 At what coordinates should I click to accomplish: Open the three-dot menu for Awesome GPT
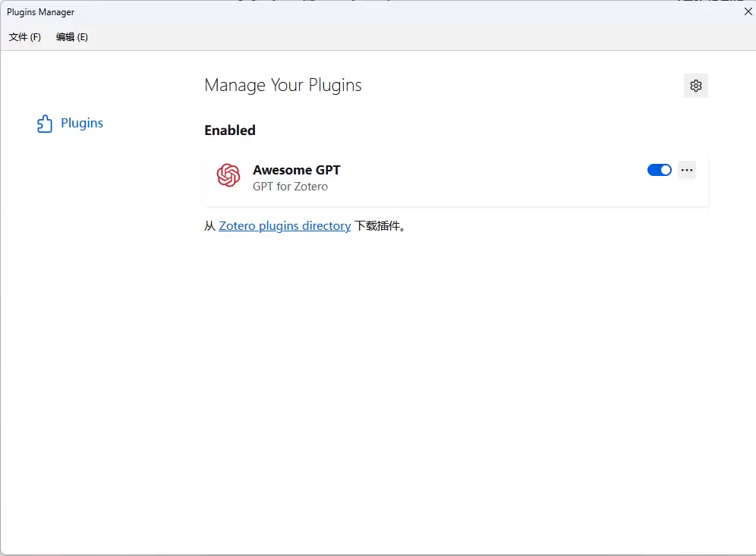(x=686, y=170)
